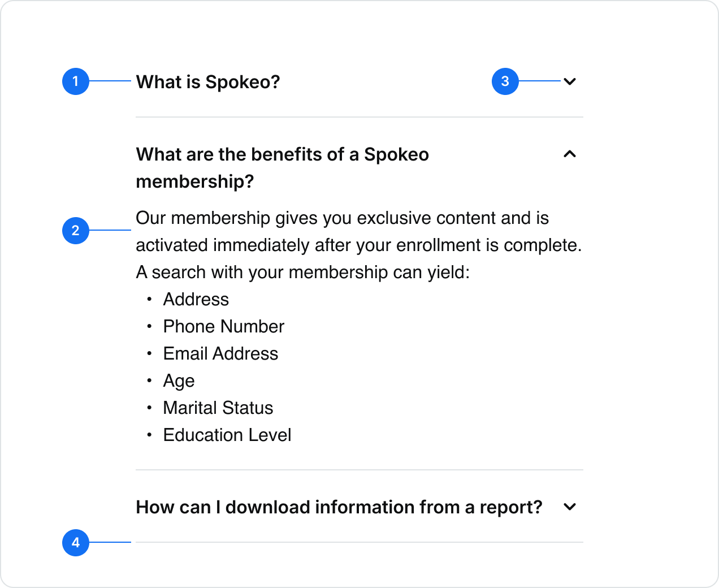Click the divider line under "What is Spokeo?"
Viewport: 719px width, 588px height.
(x=359, y=117)
